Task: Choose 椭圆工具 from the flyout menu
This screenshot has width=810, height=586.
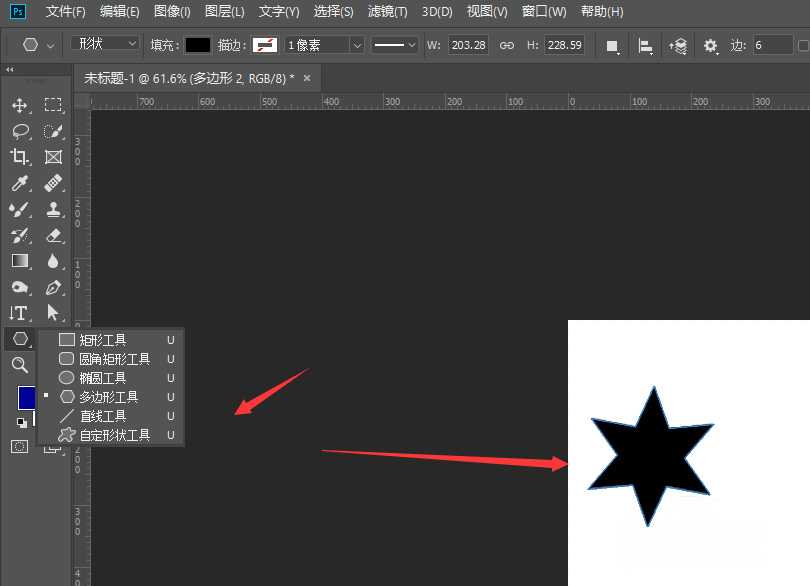Action: 102,378
